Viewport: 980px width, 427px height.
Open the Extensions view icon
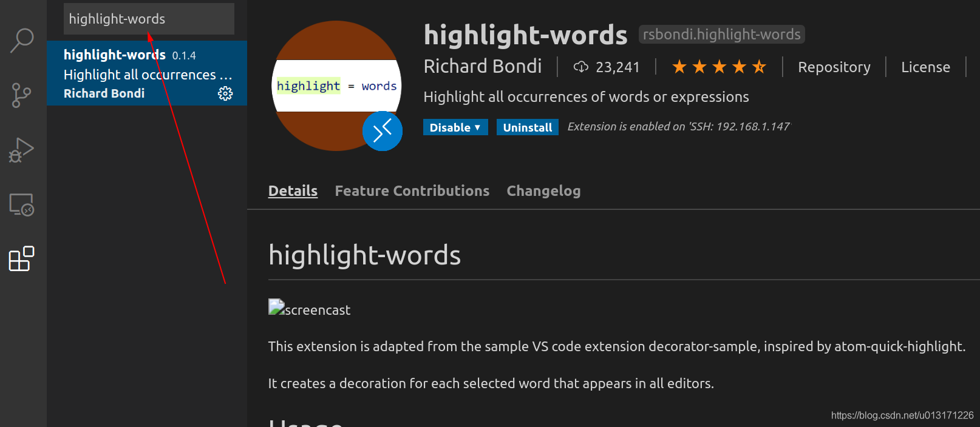22,259
